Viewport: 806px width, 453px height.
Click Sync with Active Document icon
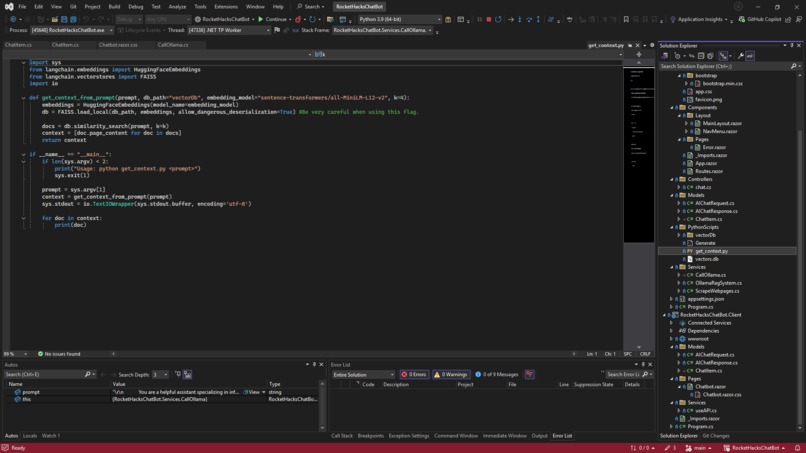[x=691, y=56]
